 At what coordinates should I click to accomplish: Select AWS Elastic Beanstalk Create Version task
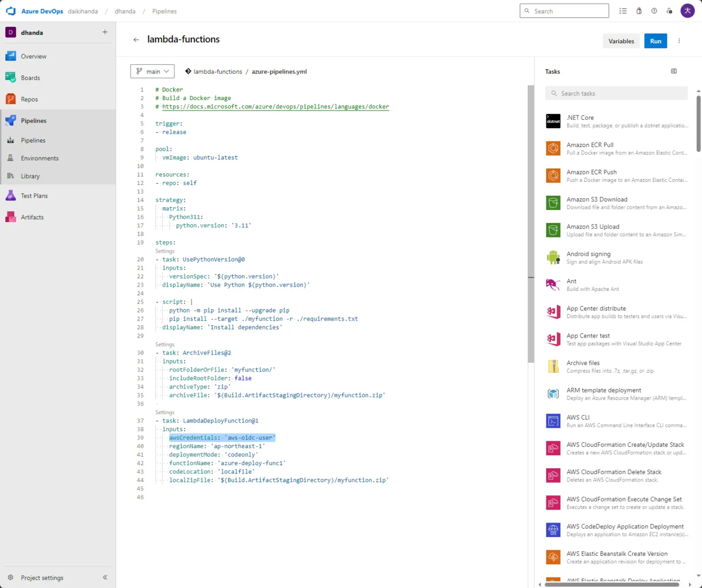(617, 557)
